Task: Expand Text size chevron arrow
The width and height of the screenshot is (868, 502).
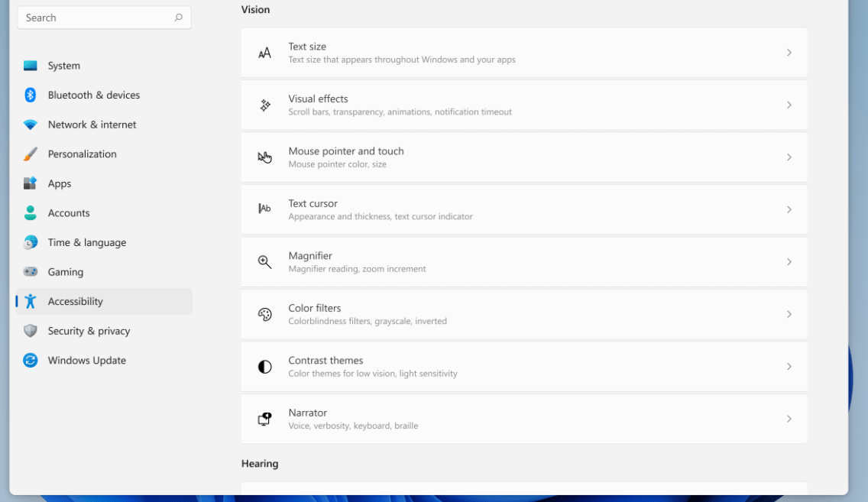Action: point(789,53)
